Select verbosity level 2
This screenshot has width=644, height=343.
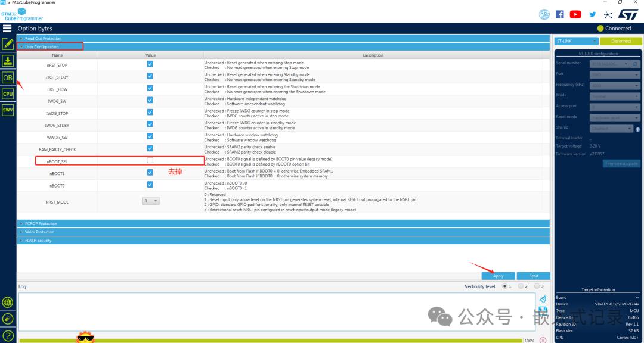[x=521, y=286]
